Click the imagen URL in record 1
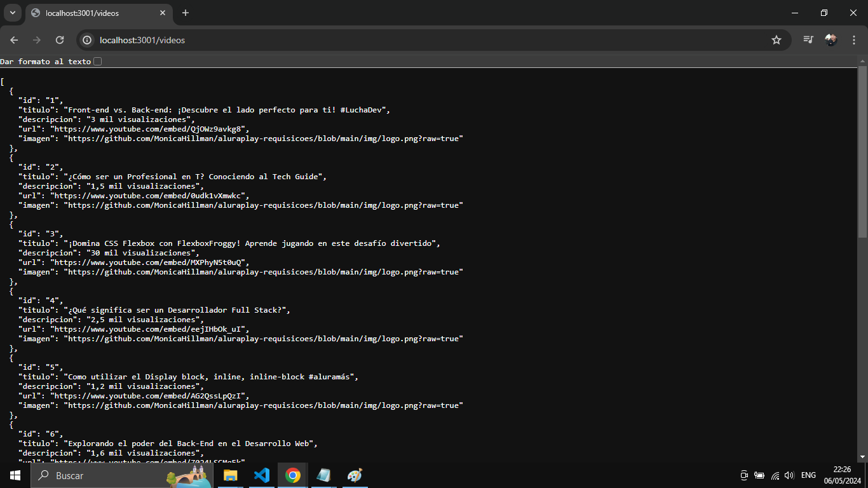Viewport: 868px width, 488px height. 262,139
